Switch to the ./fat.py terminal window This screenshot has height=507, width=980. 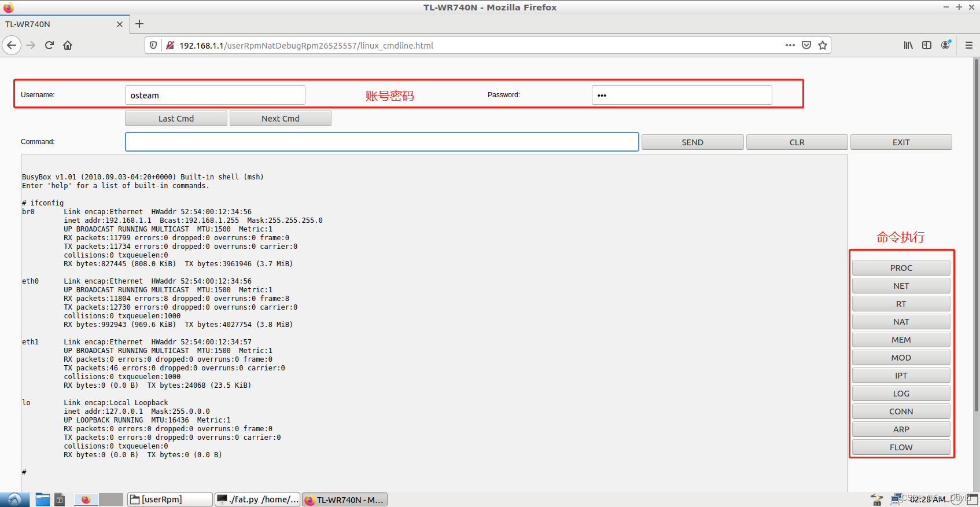[257, 499]
